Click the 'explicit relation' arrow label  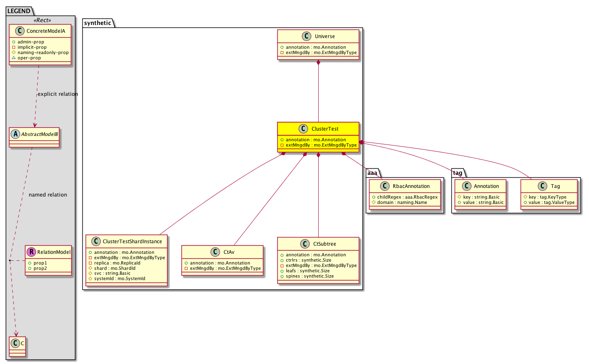click(x=58, y=94)
